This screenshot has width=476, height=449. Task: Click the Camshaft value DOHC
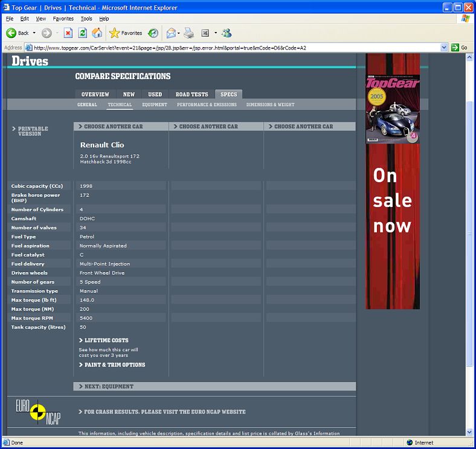87,218
